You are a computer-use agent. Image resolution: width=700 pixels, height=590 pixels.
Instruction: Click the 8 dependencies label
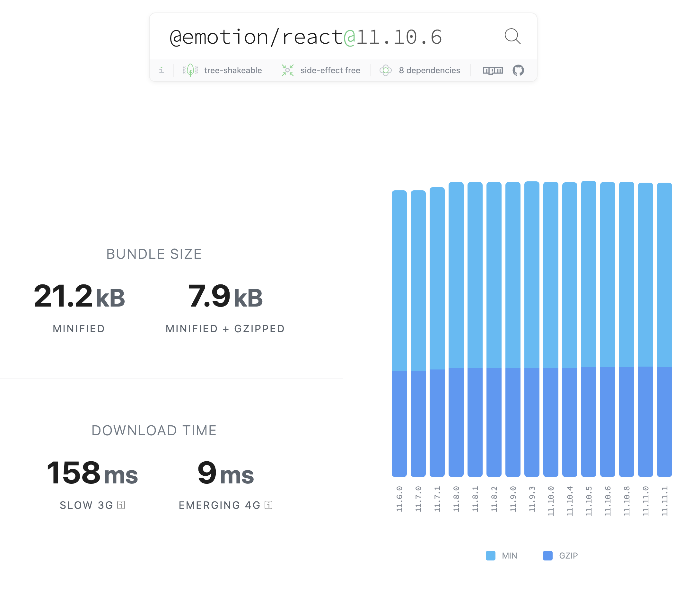(x=429, y=70)
